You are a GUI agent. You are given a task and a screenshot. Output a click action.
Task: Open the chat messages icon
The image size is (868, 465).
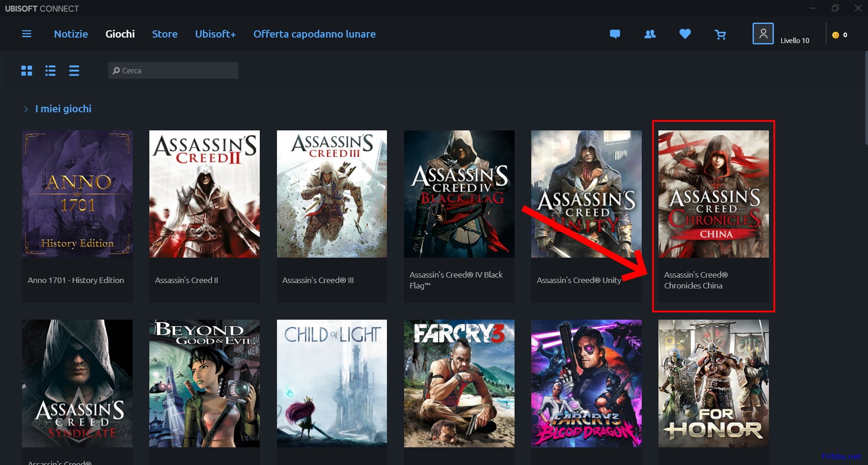[615, 34]
